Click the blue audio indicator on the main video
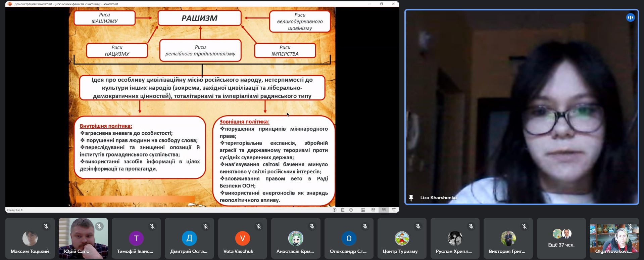This screenshot has width=644, height=260. pos(630,17)
